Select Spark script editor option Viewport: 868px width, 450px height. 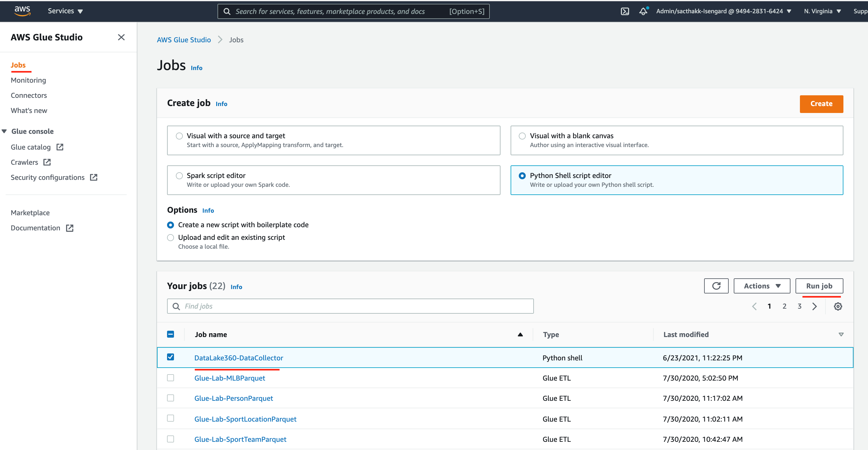coord(179,176)
